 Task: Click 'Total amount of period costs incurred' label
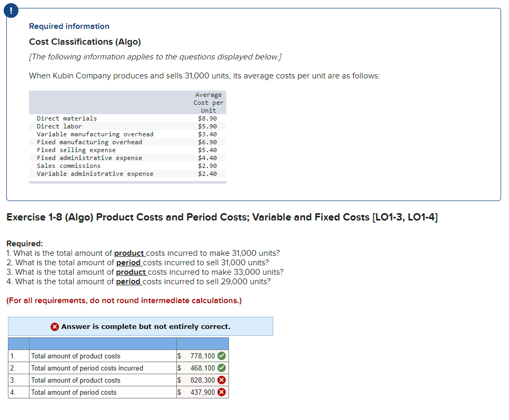[87, 368]
